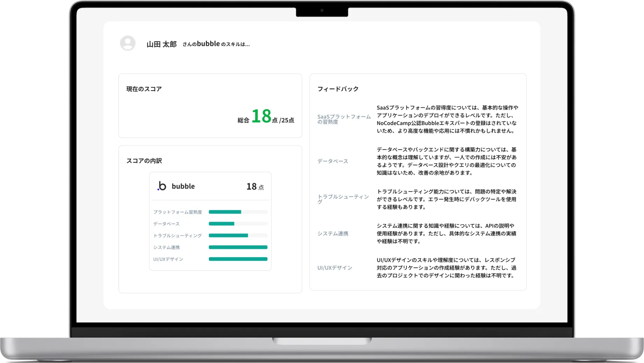Click the プラットフォーム習熟度 row label
The width and height of the screenshot is (644, 363).
point(178,212)
